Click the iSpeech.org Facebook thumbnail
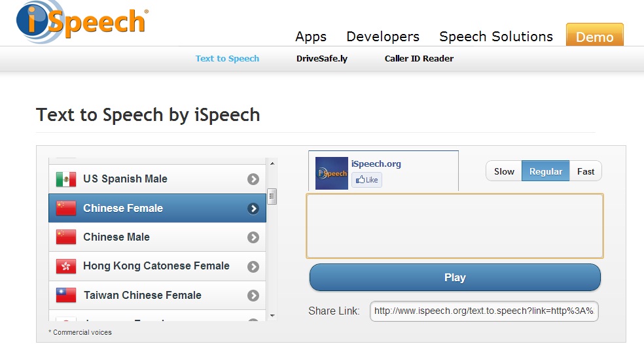Image resolution: width=644 pixels, height=344 pixels. point(331,173)
